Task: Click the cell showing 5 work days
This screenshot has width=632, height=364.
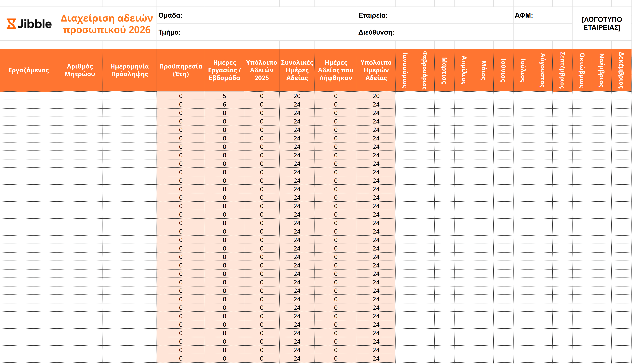Action: click(224, 96)
